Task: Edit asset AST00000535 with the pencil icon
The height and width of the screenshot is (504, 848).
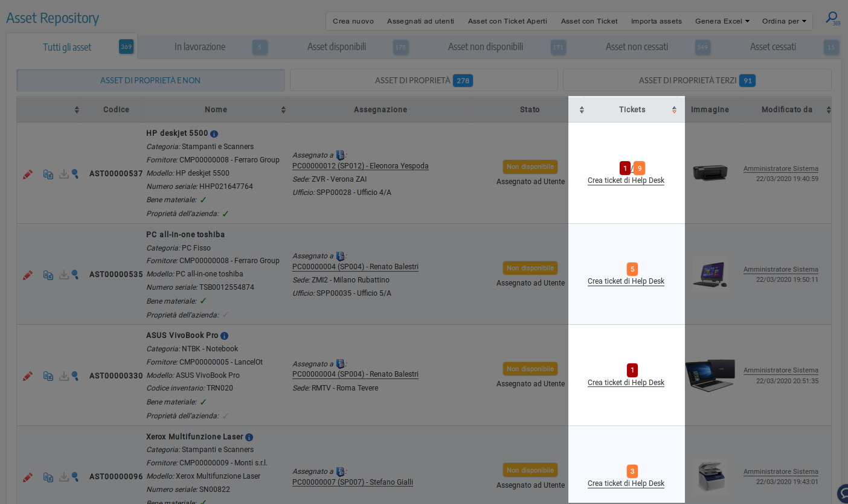Action: pos(28,275)
